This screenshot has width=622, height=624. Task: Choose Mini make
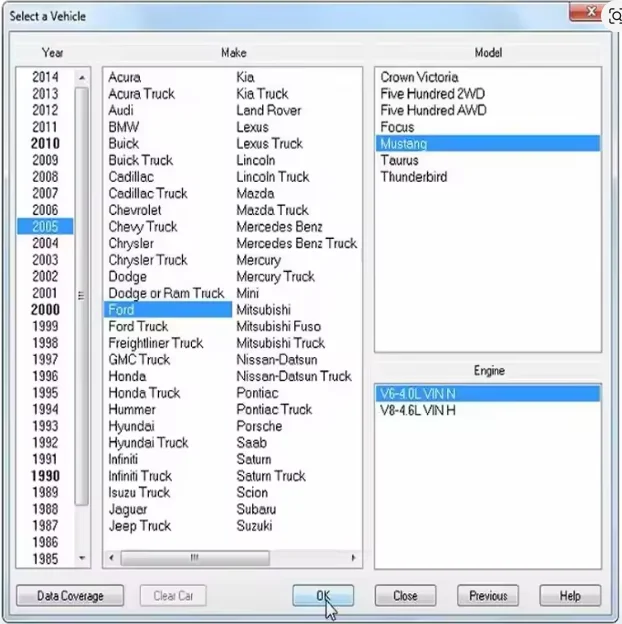click(248, 293)
